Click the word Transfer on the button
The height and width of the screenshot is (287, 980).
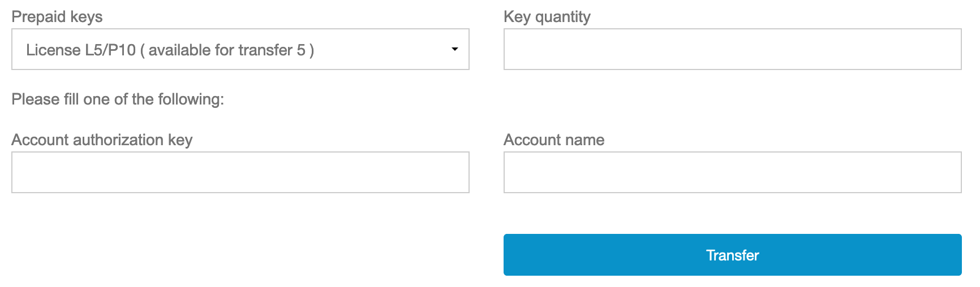click(x=732, y=255)
